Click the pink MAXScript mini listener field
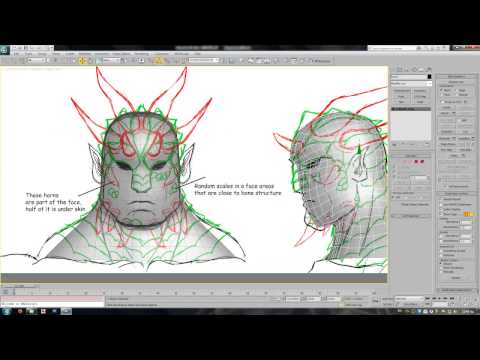Image resolution: width=480 pixels, height=360 pixels. (x=52, y=299)
